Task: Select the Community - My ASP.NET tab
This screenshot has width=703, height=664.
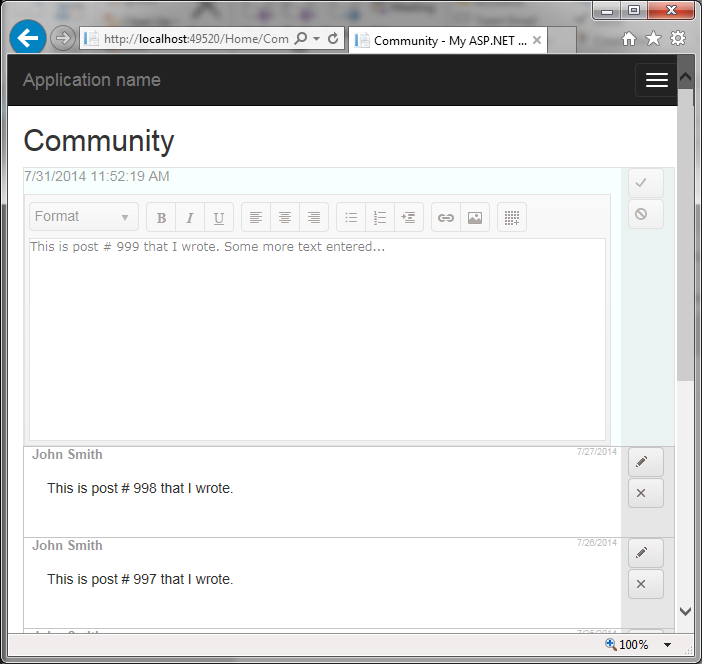Action: (447, 40)
